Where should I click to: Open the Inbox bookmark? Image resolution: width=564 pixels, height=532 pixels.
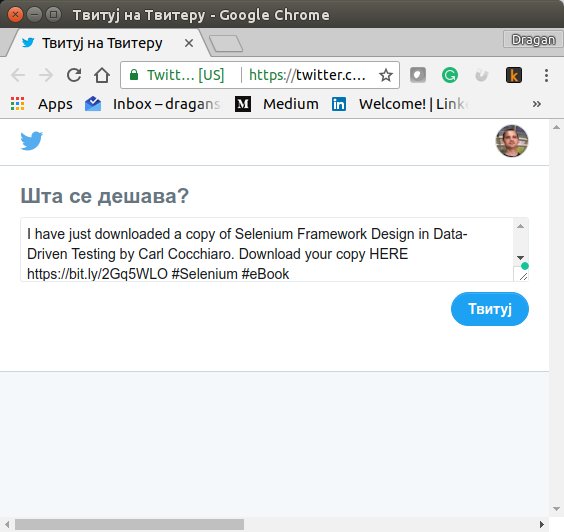[x=153, y=104]
